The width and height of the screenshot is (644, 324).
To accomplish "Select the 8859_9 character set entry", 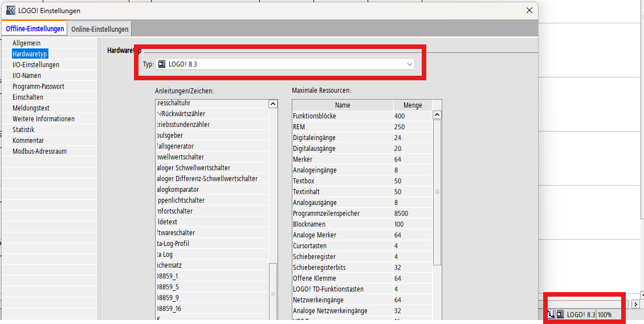I will point(212,298).
